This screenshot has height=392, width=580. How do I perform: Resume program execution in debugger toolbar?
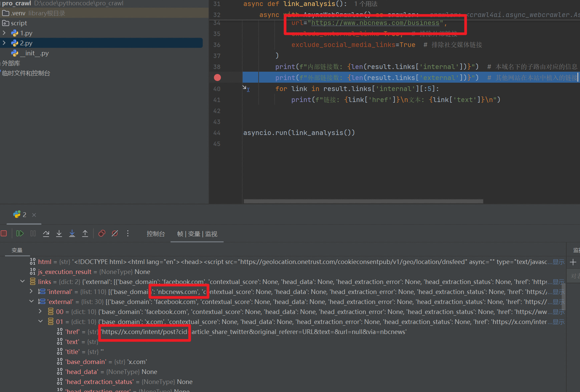point(20,234)
